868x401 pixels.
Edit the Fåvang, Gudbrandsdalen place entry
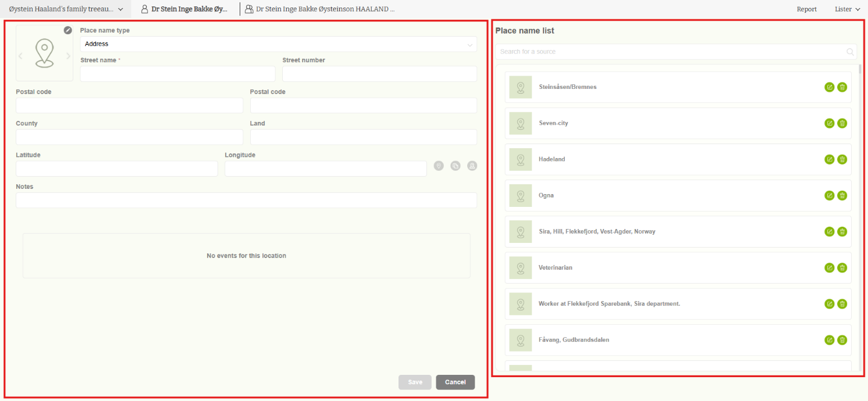point(829,340)
